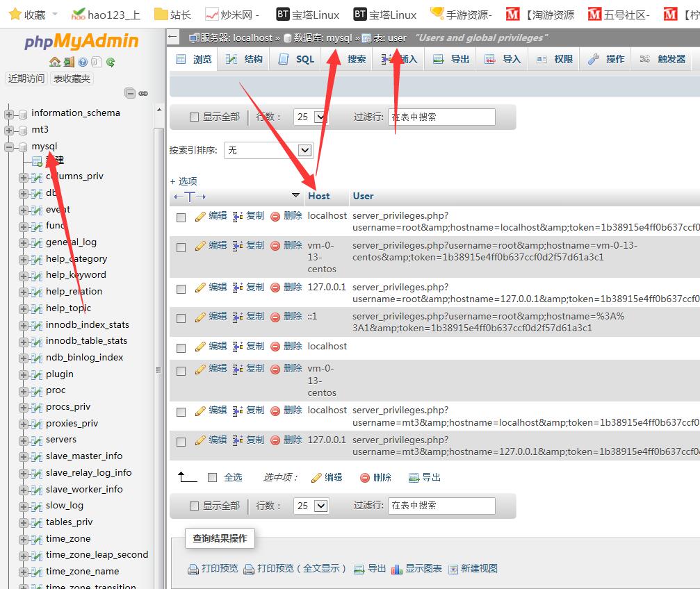Image resolution: width=700 pixels, height=589 pixels.
Task: Switch to the SQL tab
Action: pyautogui.click(x=297, y=60)
